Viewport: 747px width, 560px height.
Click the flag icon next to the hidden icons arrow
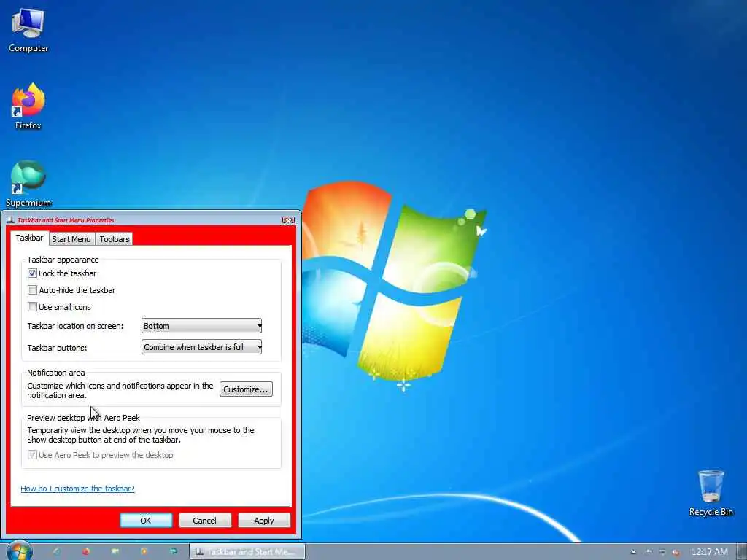(x=649, y=552)
